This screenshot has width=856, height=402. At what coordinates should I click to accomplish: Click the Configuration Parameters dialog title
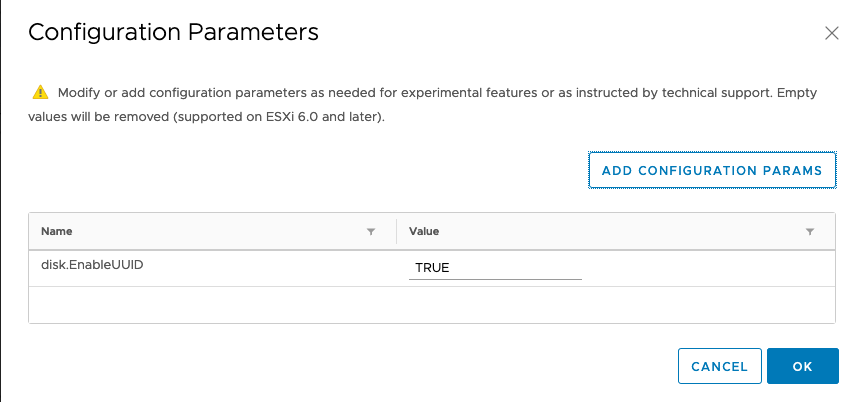coord(173,32)
